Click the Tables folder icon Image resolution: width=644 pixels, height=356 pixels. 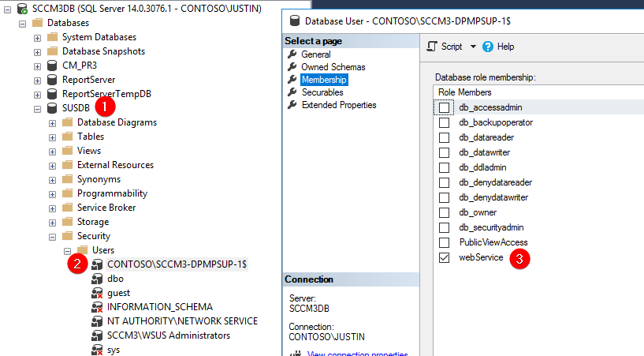[67, 137]
